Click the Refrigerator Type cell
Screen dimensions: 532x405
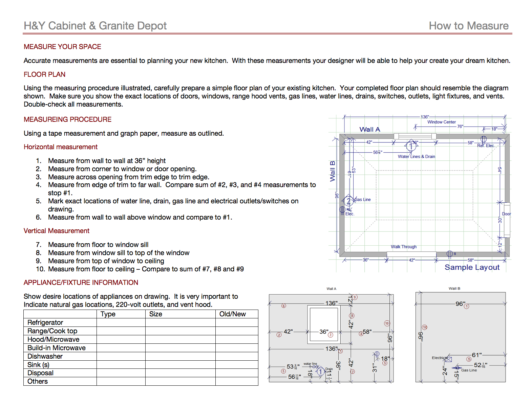tap(121, 322)
